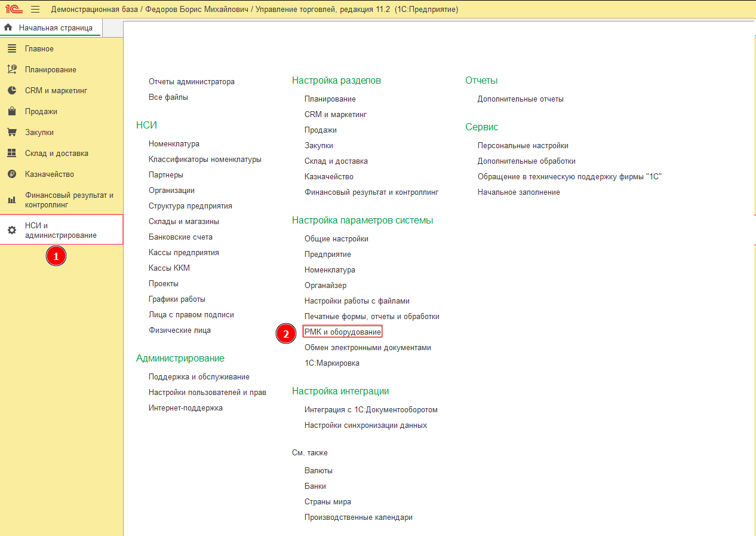Open Планирование under Настройка разделов

point(330,99)
